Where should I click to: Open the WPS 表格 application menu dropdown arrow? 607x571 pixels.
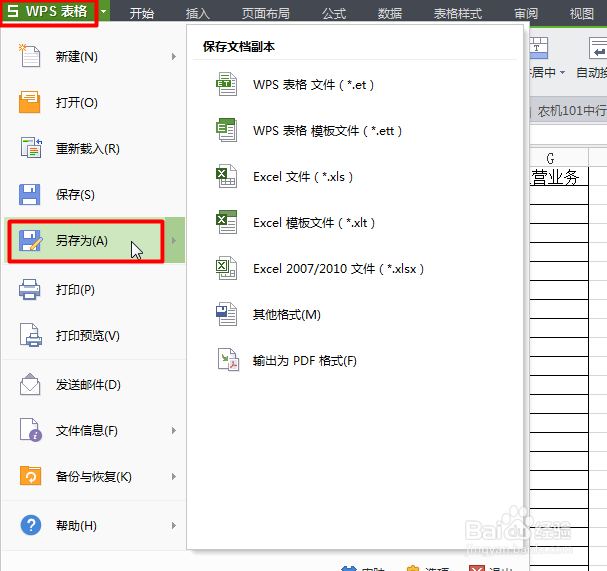104,11
